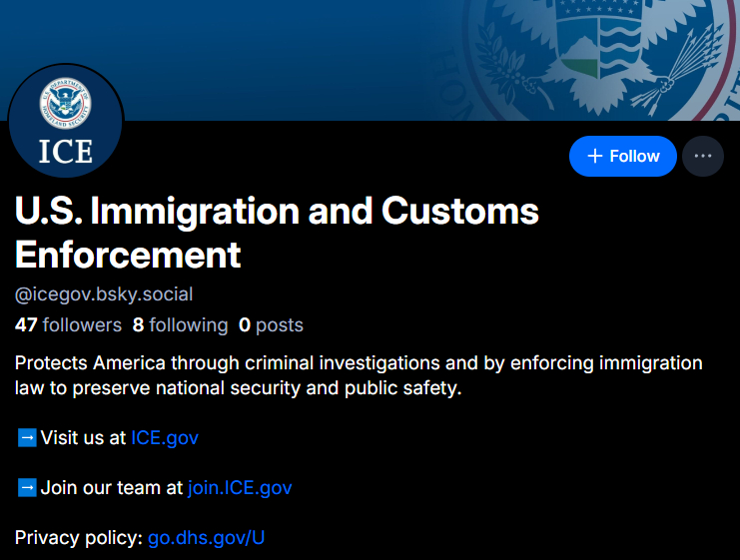Click the Privacy policy label text

tap(78, 538)
